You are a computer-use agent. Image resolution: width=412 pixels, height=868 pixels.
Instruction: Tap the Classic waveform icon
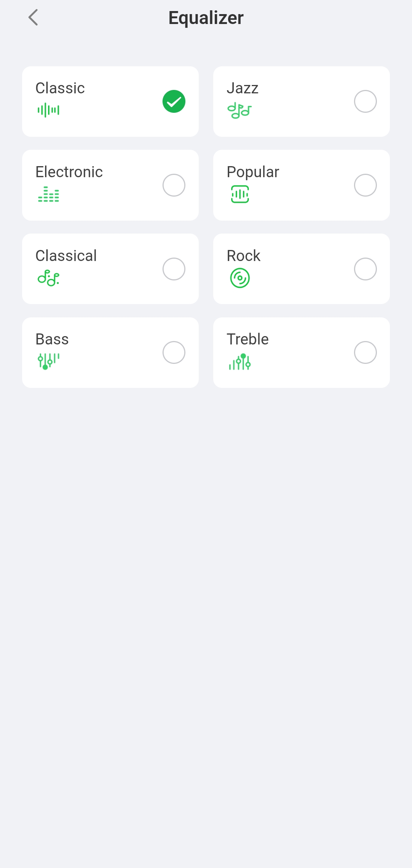[48, 110]
